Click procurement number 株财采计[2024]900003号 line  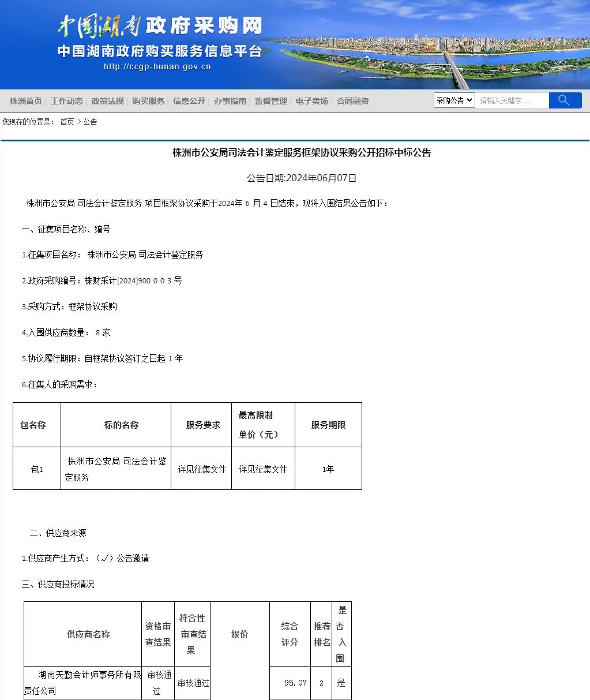coord(102,280)
